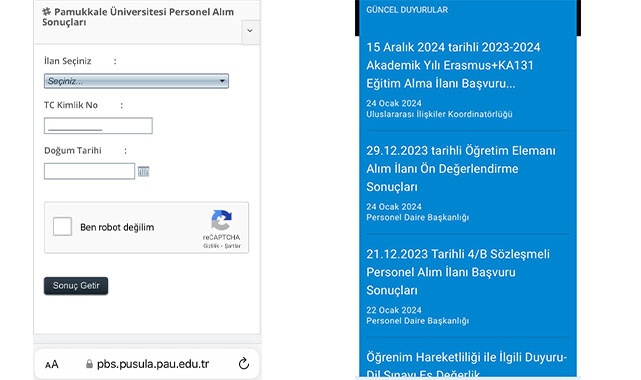Image resolution: width=641 pixels, height=380 pixels.
Task: Check the Ben robot değilim checkbox
Action: tap(63, 226)
